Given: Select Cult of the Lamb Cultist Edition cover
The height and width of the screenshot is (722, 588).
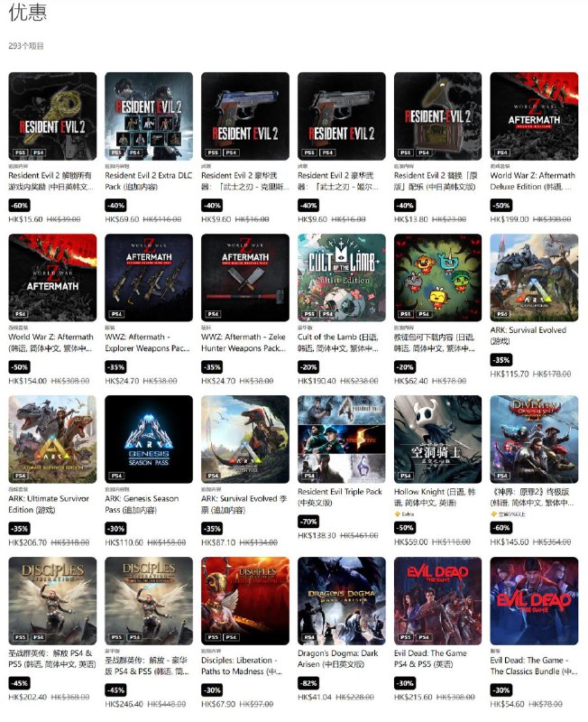Looking at the screenshot, I should point(342,278).
